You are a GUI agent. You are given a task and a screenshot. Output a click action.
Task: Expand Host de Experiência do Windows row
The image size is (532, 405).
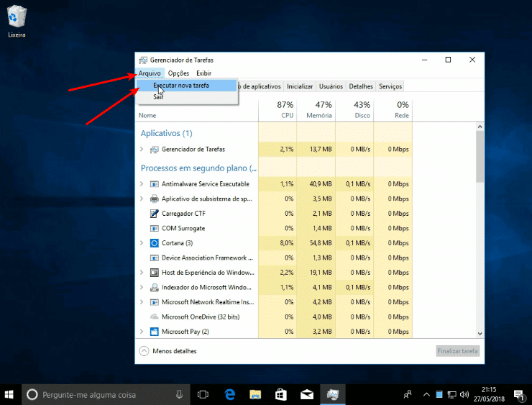(x=142, y=272)
